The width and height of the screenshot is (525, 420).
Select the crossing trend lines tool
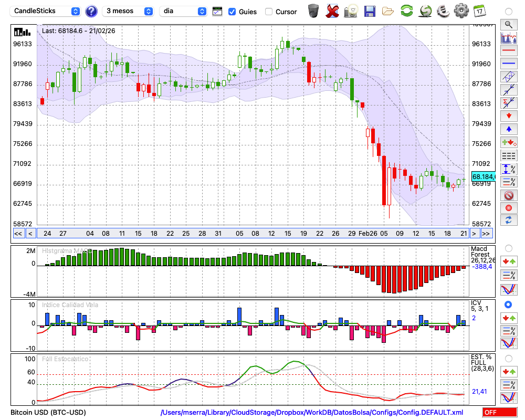point(509,90)
